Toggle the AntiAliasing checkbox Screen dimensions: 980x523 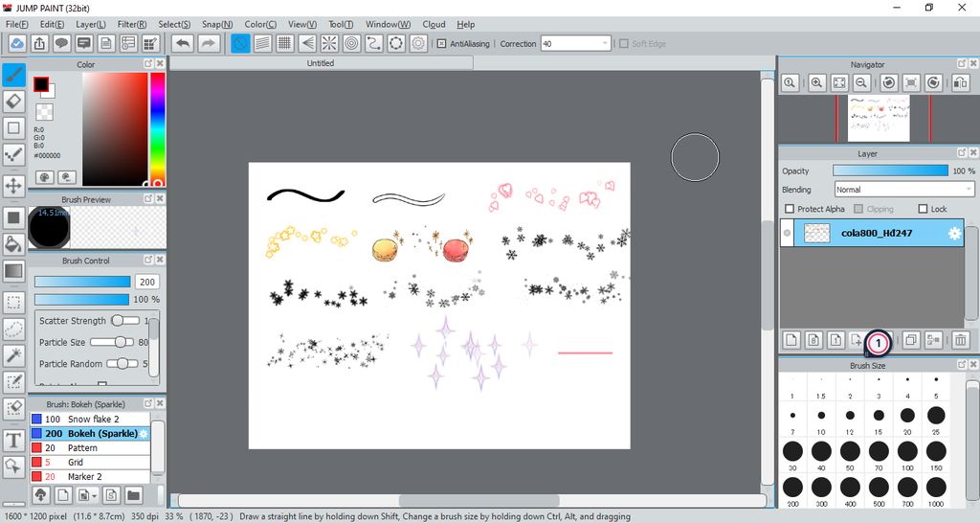441,43
